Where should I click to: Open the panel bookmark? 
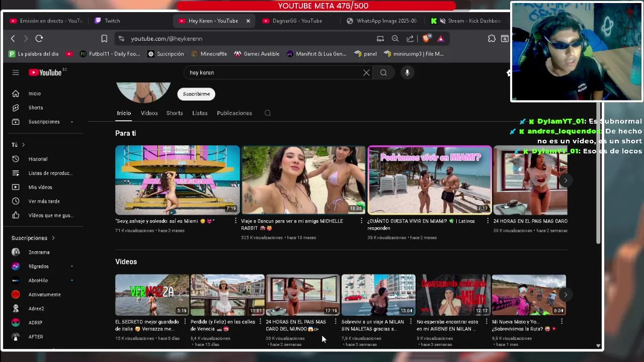[x=365, y=54]
